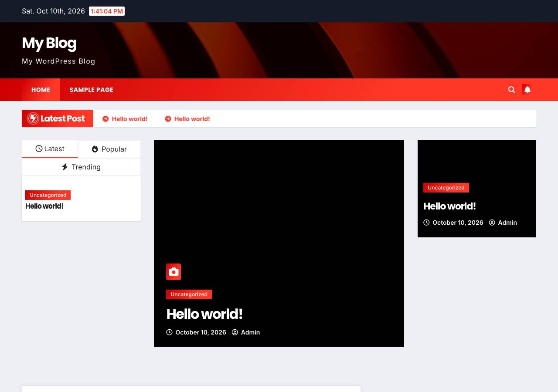
Task: Open the search icon in navbar
Action: tap(512, 90)
